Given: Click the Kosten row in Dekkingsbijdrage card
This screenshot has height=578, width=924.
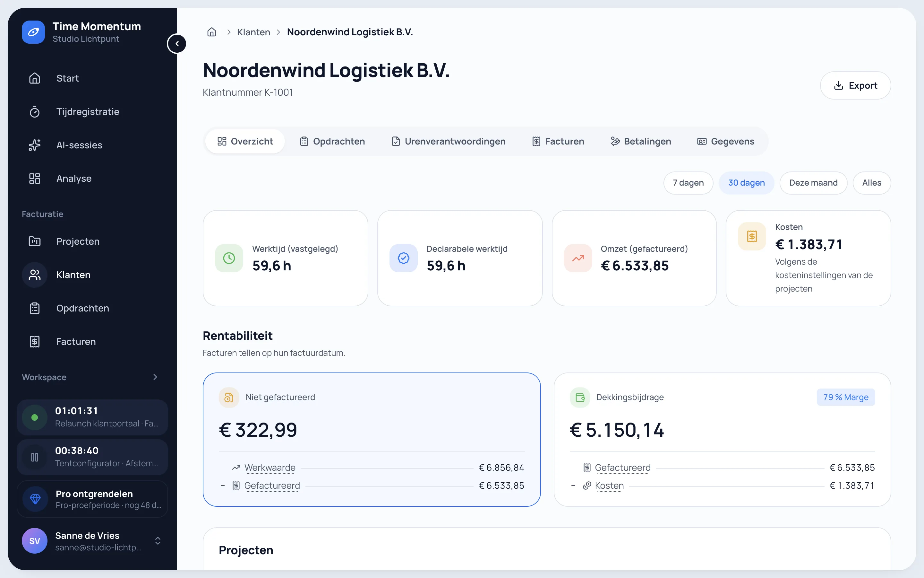Looking at the screenshot, I should tap(722, 486).
